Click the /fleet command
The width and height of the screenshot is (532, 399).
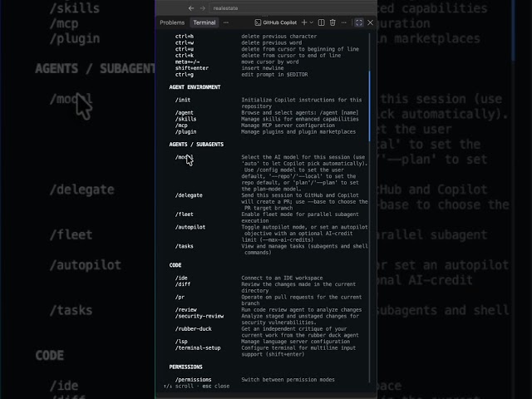[x=185, y=214]
